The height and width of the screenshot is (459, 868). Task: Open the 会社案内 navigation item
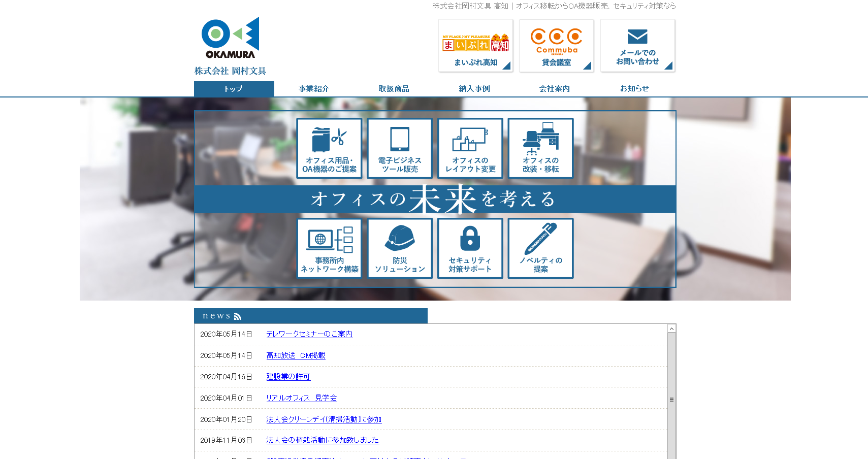(555, 89)
